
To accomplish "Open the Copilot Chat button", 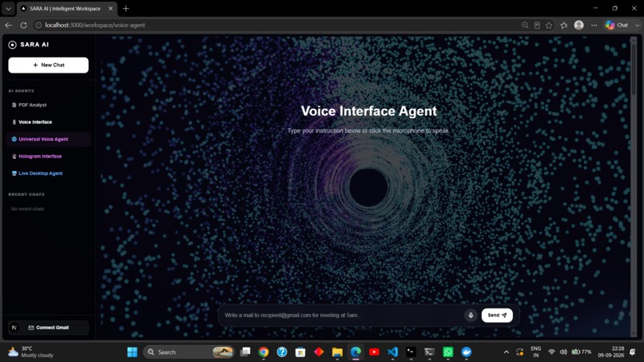I will (x=617, y=25).
